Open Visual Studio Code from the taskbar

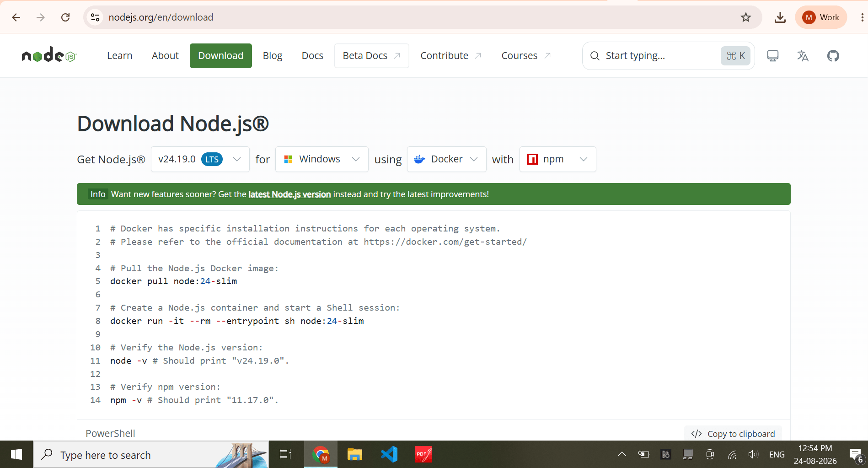(x=389, y=455)
